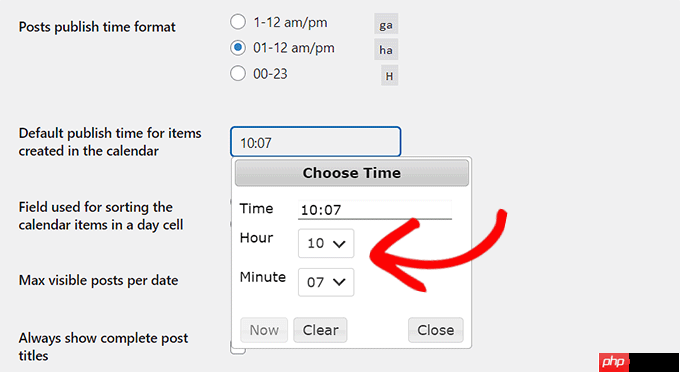Click the php logo watermark

tap(614, 362)
